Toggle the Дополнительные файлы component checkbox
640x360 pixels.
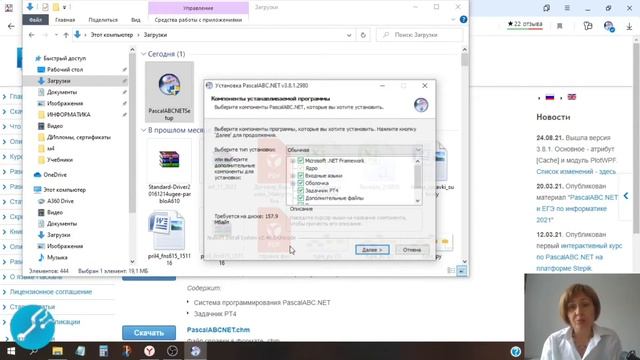click(301, 198)
